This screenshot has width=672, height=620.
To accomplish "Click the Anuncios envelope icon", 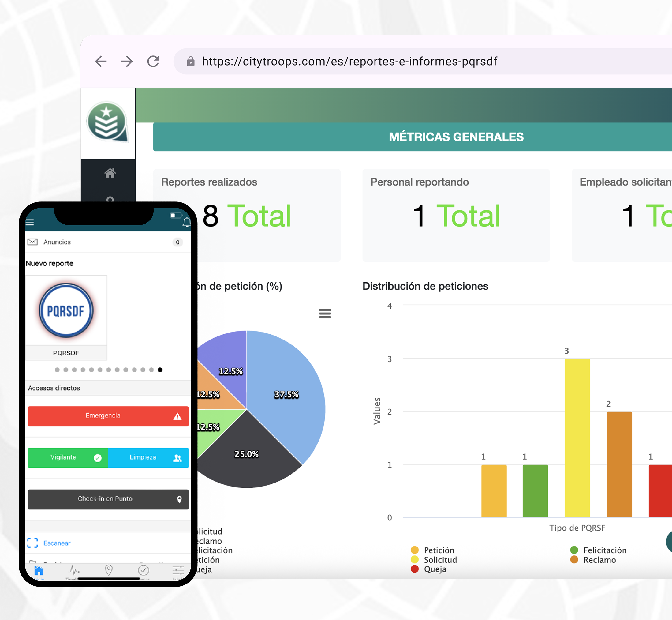I will pyautogui.click(x=32, y=242).
